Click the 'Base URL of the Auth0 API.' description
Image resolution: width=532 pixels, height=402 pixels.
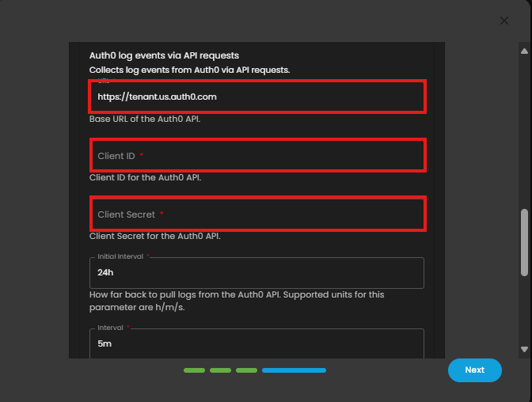click(x=145, y=119)
